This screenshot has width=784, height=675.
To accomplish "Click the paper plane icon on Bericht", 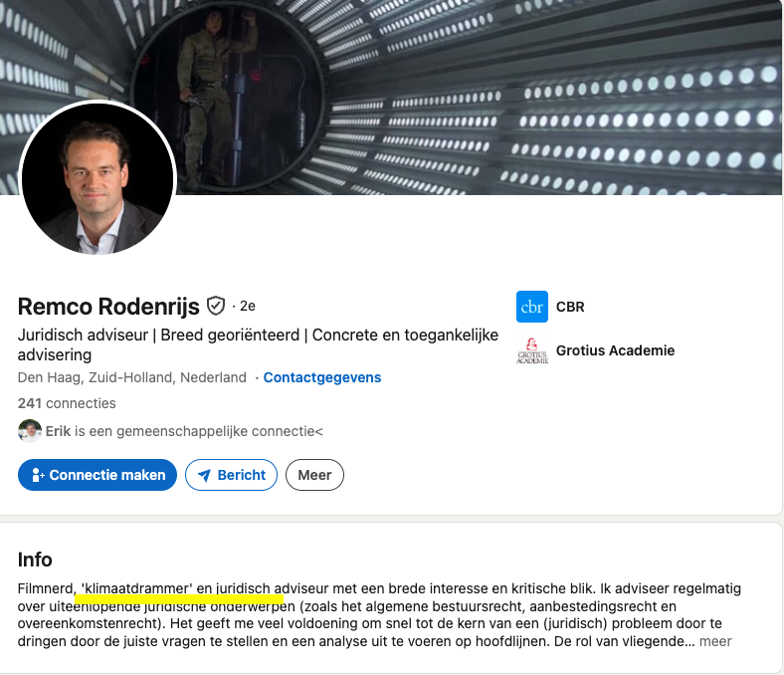I will point(205,475).
